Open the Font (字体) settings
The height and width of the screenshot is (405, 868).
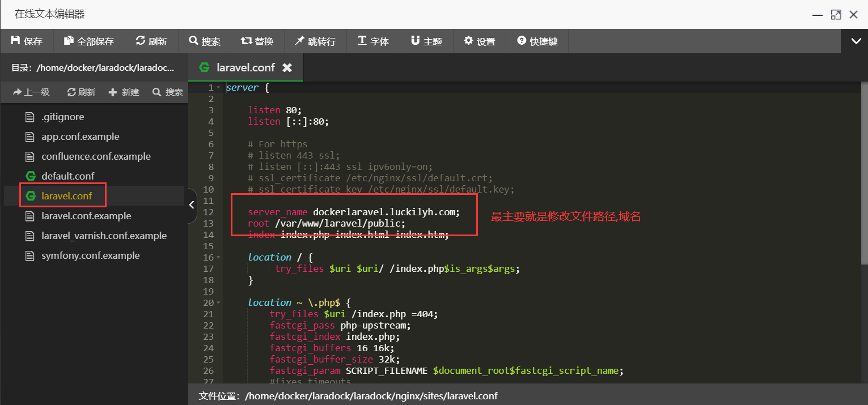coord(373,41)
